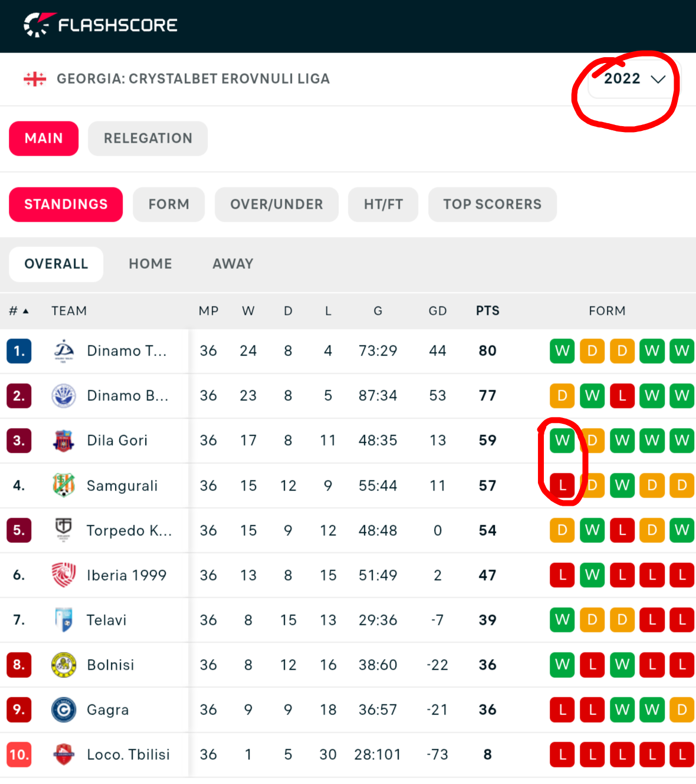Show Away standings only

233,264
